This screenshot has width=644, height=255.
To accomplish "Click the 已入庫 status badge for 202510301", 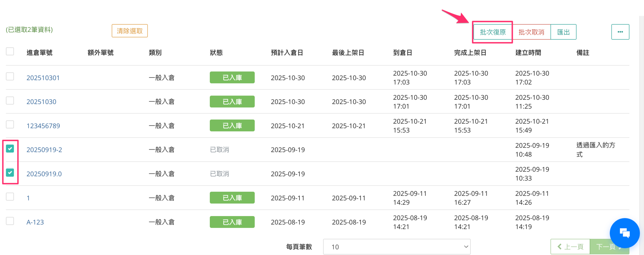I will coord(232,78).
